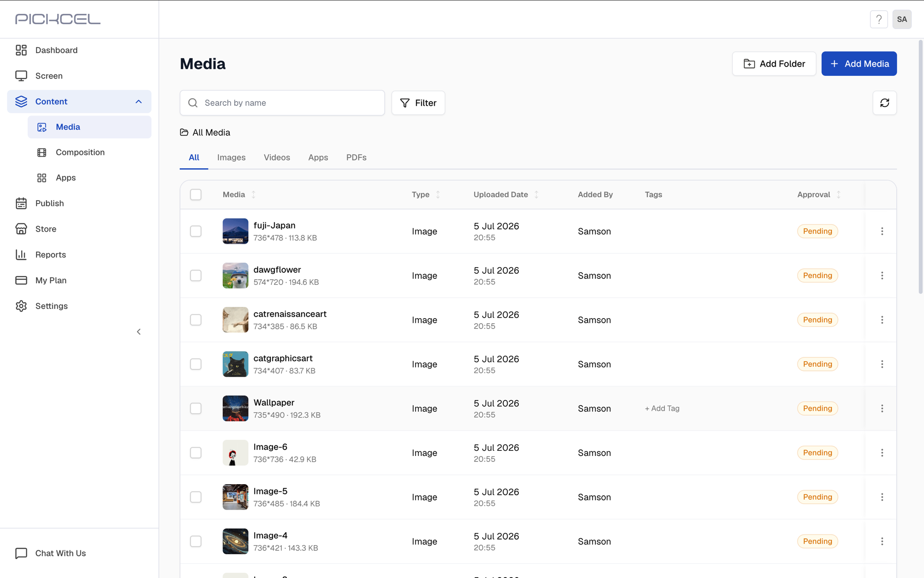
Task: Open help via question mark icon
Action: [x=879, y=19]
